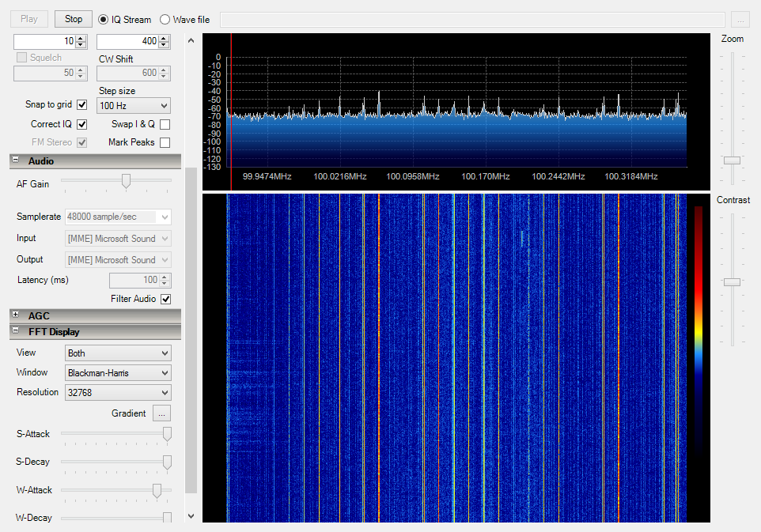Enable Mark Peaks
The height and width of the screenshot is (532, 761).
[165, 142]
